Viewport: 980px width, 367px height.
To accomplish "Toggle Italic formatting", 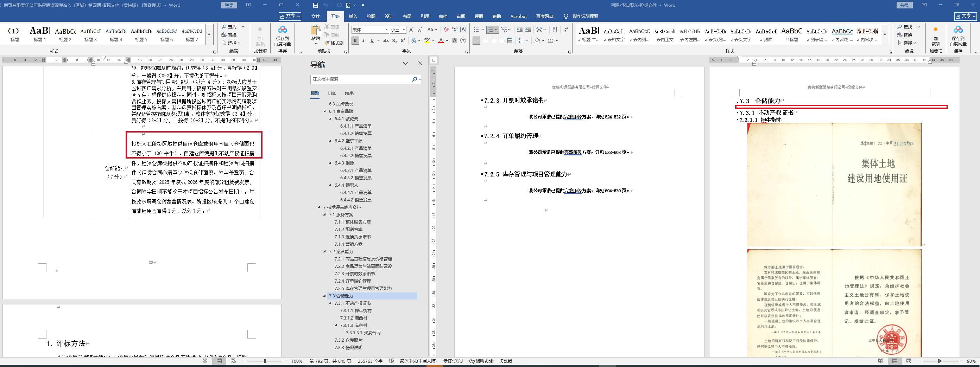I will (x=363, y=41).
